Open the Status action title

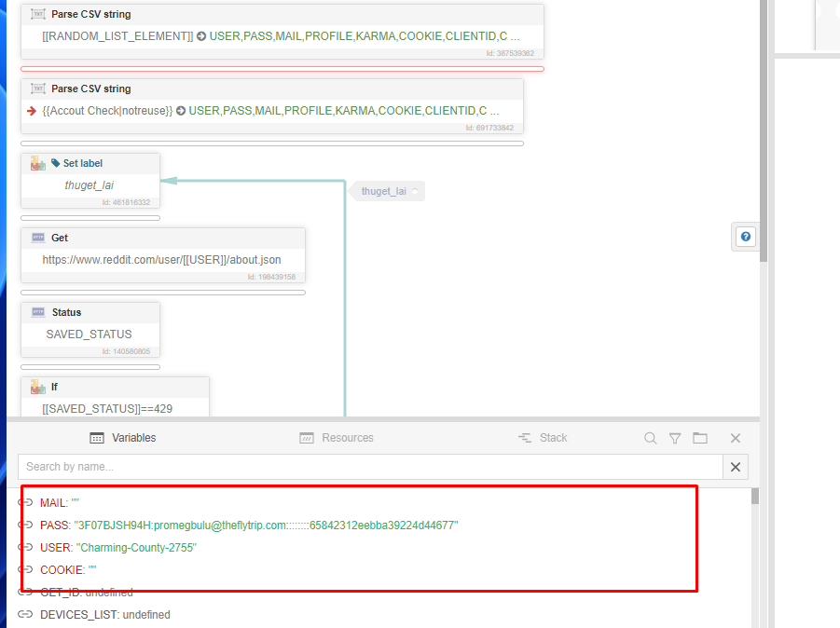[x=66, y=312]
